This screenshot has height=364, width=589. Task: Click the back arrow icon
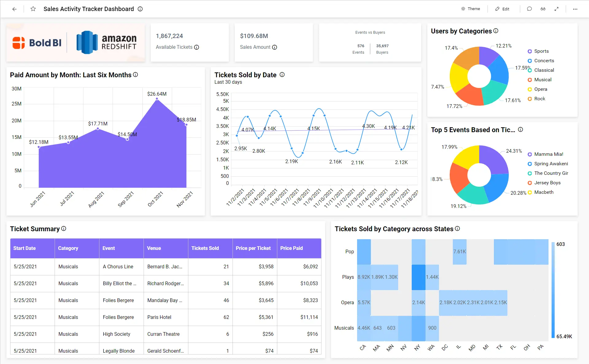(x=14, y=9)
